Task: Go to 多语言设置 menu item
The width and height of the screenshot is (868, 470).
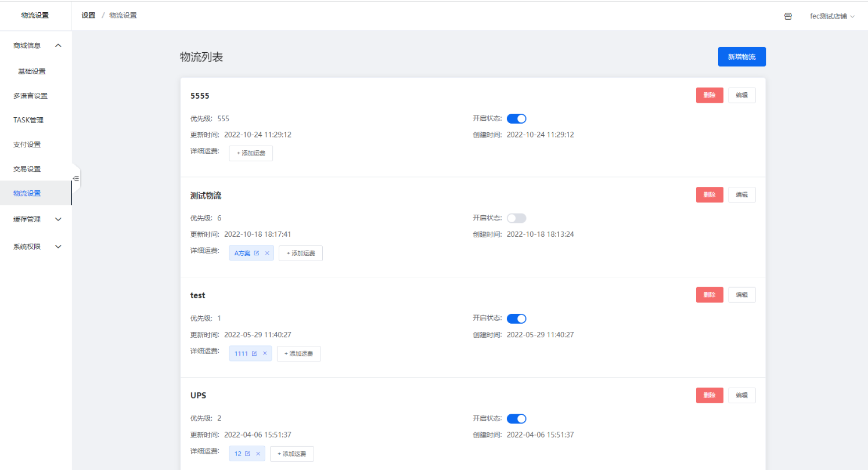Action: (x=36, y=96)
